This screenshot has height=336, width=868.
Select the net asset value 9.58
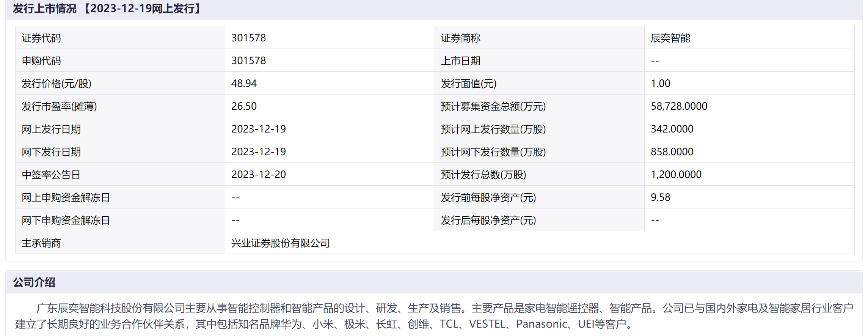coord(661,197)
